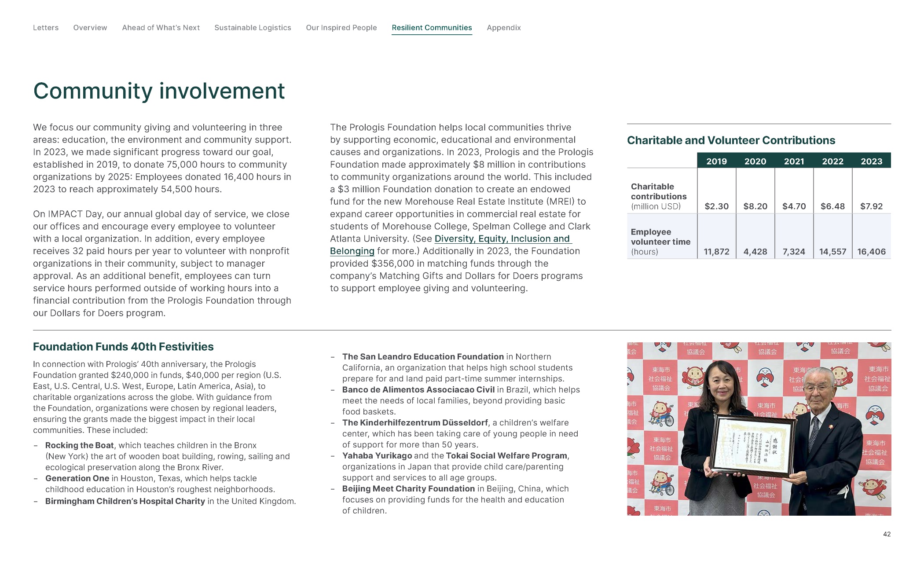The height and width of the screenshot is (561, 924).
Task: Open the certificate presentation photo
Action: [x=759, y=429]
